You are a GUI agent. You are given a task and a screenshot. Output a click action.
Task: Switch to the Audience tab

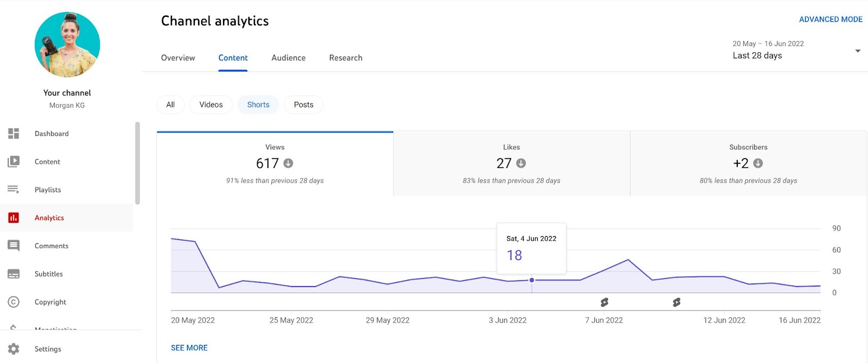[x=288, y=58]
